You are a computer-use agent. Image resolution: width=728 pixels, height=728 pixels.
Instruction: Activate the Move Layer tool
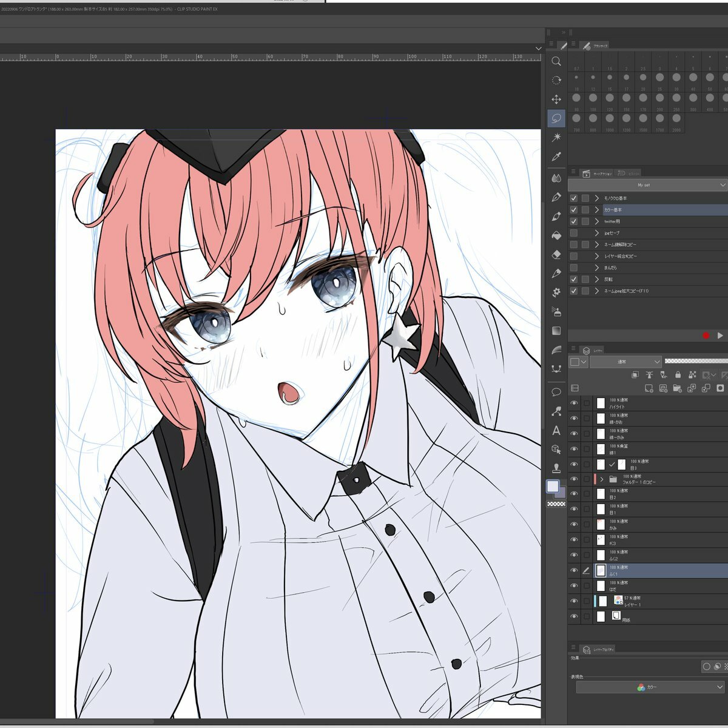coord(556,99)
